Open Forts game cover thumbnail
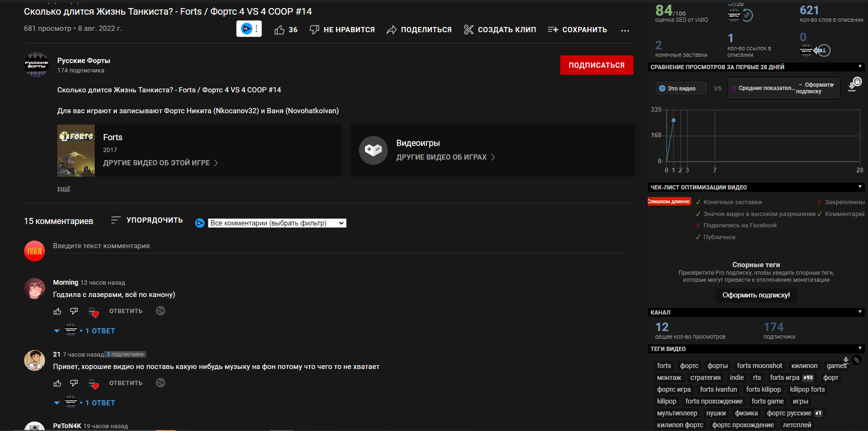 coord(76,151)
